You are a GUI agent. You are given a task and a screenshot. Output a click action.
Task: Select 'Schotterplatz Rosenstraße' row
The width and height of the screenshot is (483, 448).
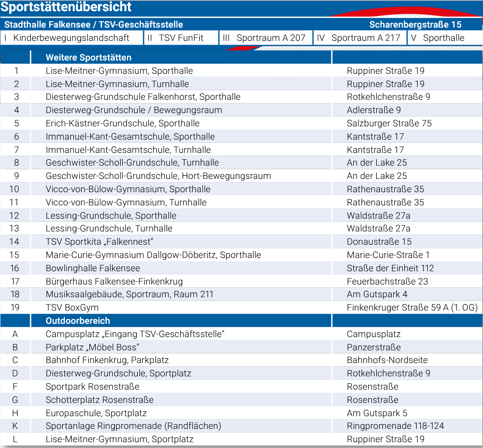[241, 400]
